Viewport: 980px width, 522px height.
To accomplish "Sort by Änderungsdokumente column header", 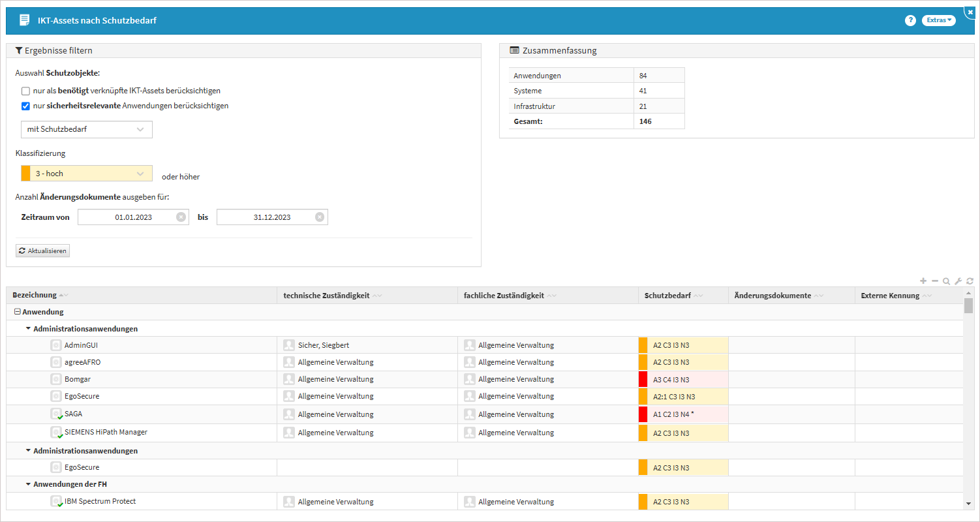I will click(773, 296).
